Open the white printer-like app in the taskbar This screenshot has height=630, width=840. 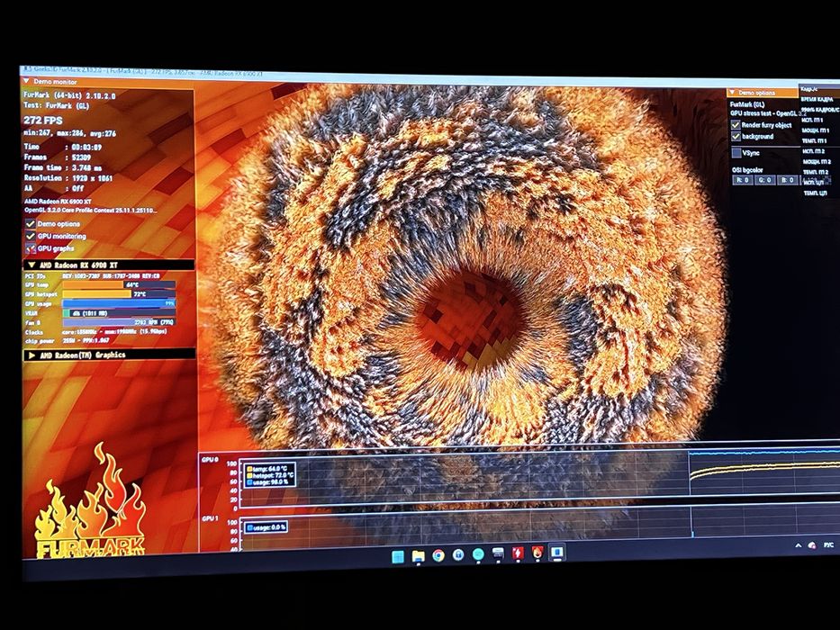pos(498,553)
